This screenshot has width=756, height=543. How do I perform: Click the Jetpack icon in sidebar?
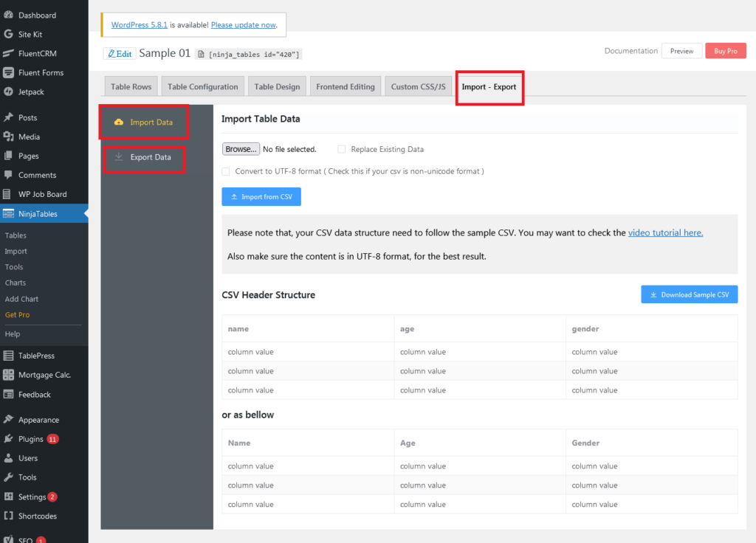[x=8, y=91]
